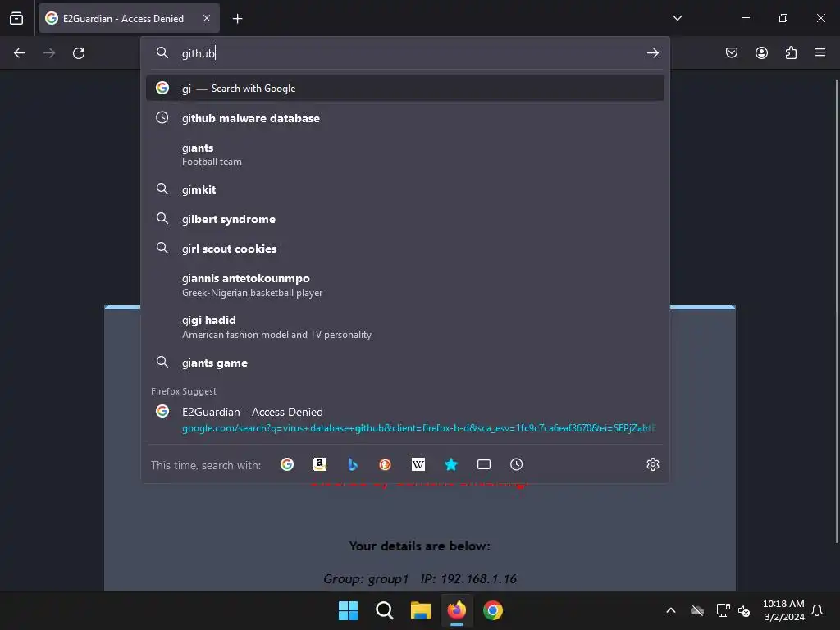Open the Extensions puzzle icon
Image resolution: width=840 pixels, height=630 pixels.
791,52
